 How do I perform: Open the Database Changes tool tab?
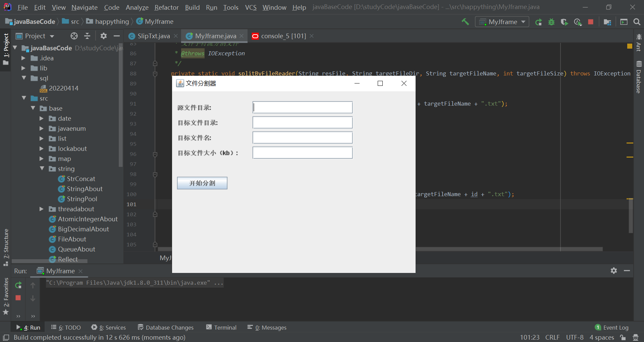coord(166,327)
